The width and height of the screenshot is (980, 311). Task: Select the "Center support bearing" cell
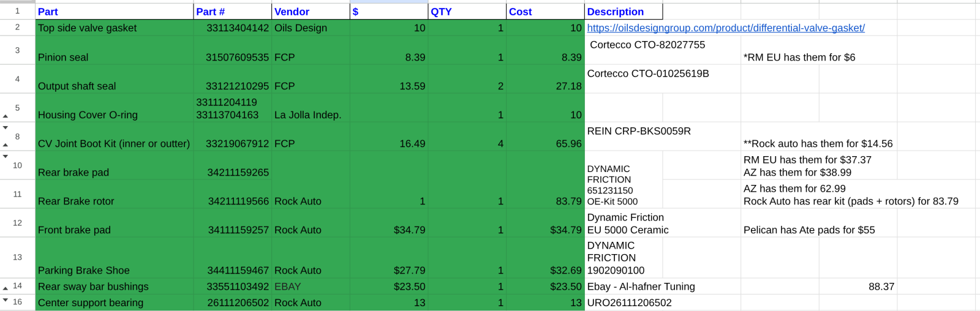(x=114, y=302)
